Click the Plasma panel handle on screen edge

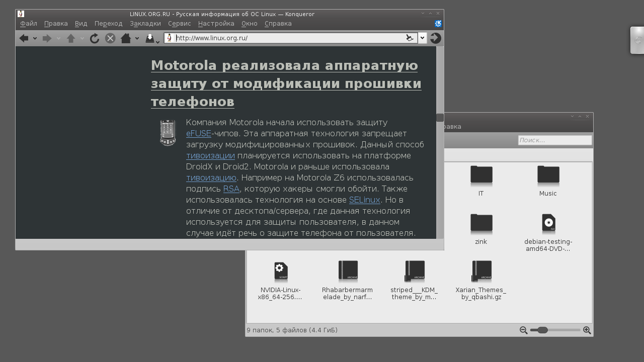(x=637, y=40)
